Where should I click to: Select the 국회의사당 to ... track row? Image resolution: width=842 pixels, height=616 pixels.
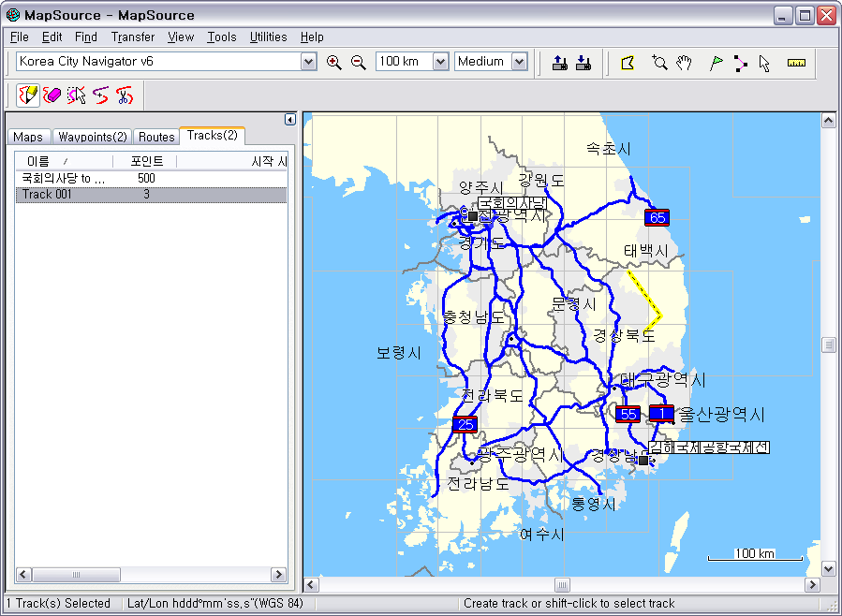pos(152,178)
